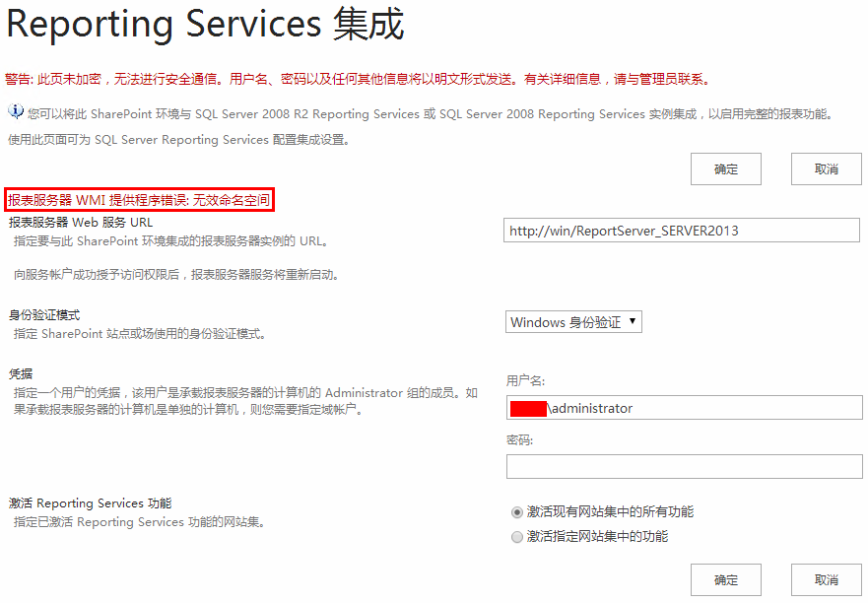Click the bottom 取消 button

[x=826, y=579]
